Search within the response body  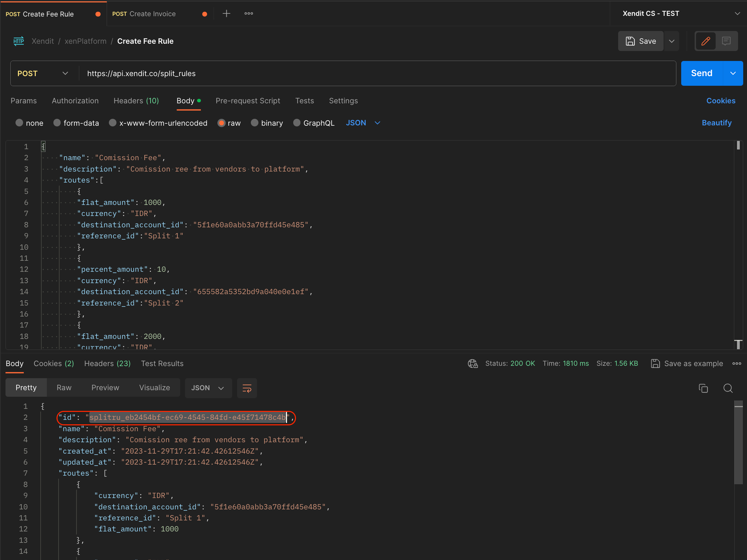tap(728, 388)
